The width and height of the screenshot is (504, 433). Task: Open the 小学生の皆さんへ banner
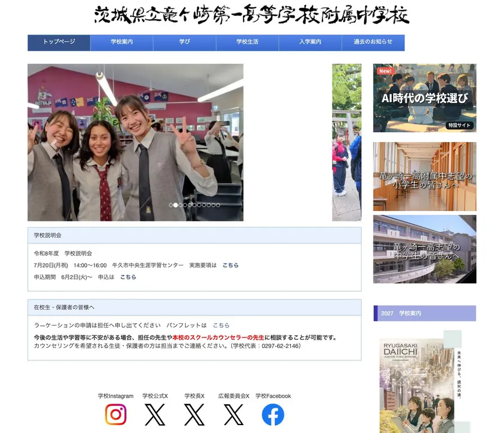pyautogui.click(x=425, y=177)
